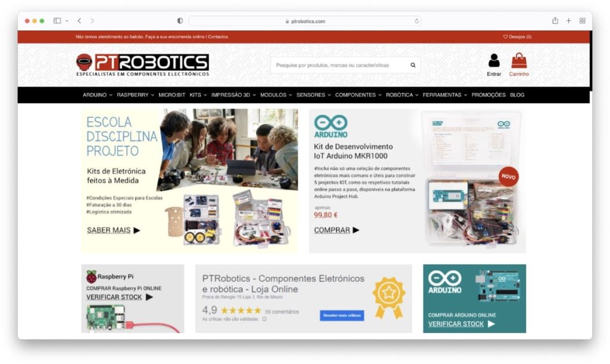
Task: Click the privacy shield icon in the toolbar
Action: (179, 20)
